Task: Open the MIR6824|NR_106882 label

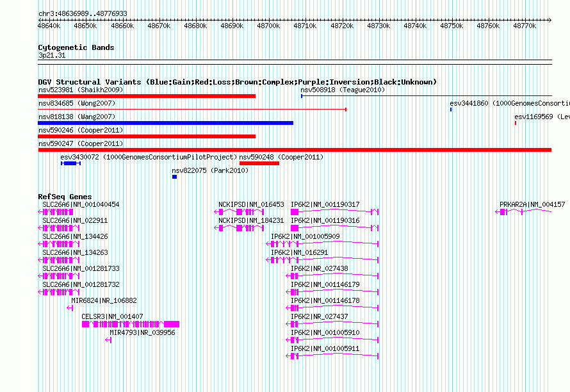Action: click(104, 300)
